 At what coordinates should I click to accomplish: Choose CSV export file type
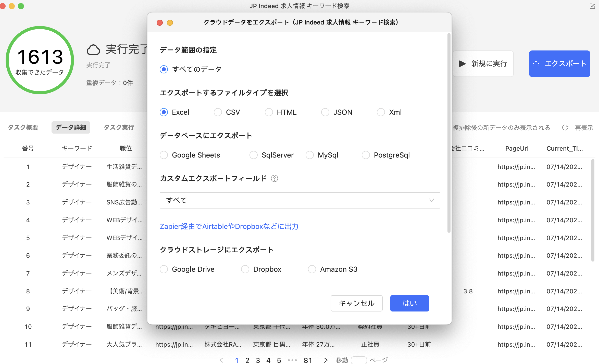pyautogui.click(x=218, y=112)
